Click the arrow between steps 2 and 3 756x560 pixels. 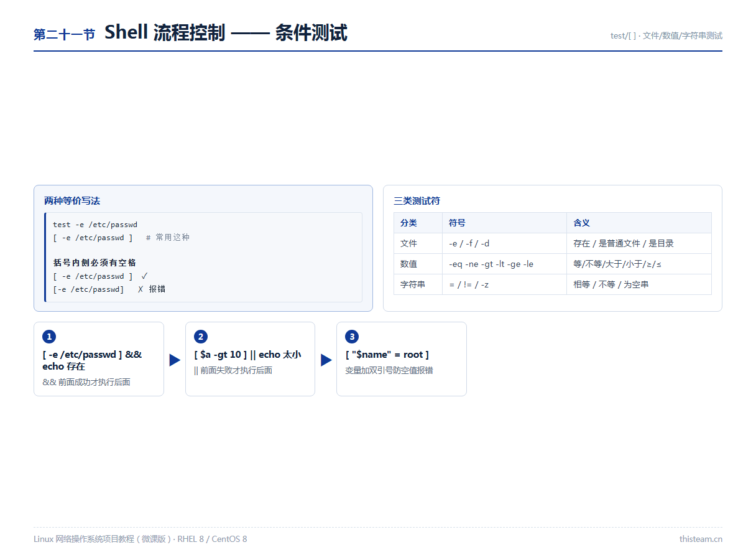coord(326,360)
